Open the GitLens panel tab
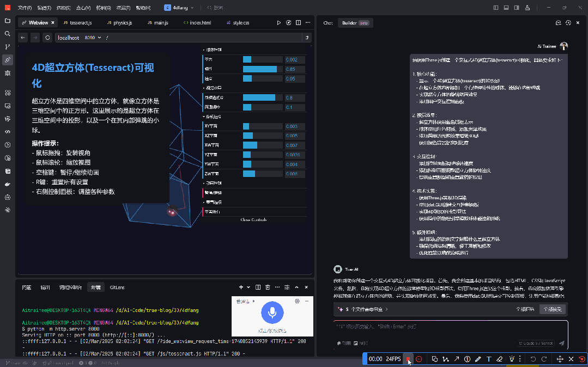This screenshot has height=367, width=588. (117, 287)
